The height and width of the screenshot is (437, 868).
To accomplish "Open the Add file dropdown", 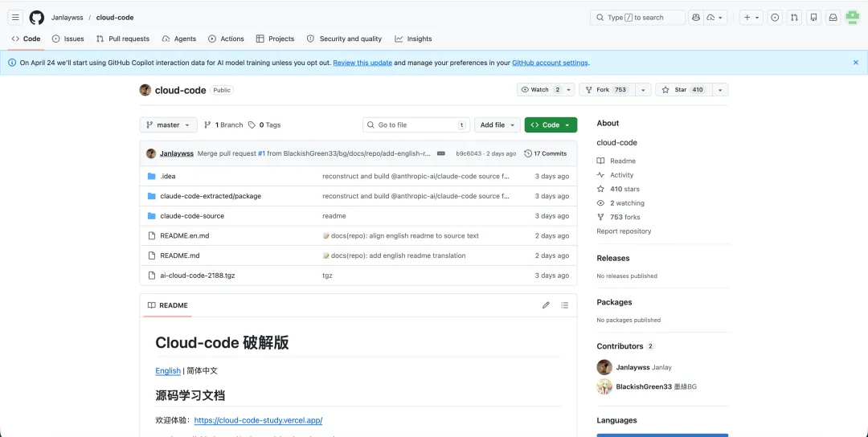I will [497, 125].
